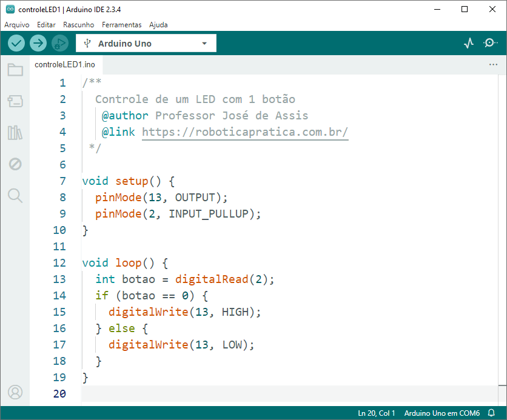This screenshot has width=507, height=420.
Task: Click the Verify (checkmark) button
Action: point(16,43)
